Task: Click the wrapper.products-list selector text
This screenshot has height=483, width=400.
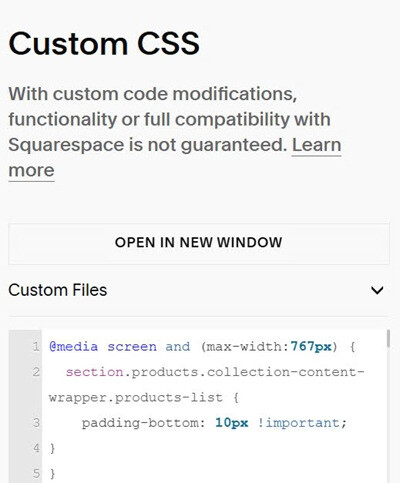Action: coord(135,398)
